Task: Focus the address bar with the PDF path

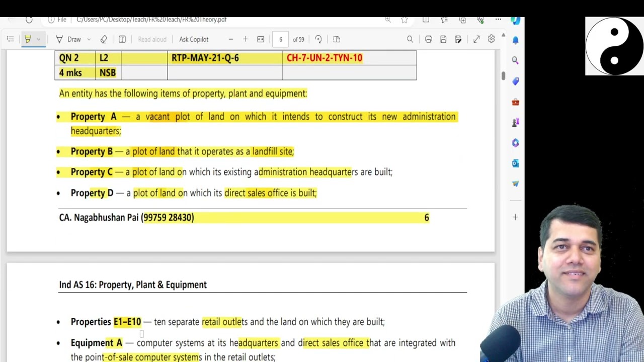Action: [151, 20]
